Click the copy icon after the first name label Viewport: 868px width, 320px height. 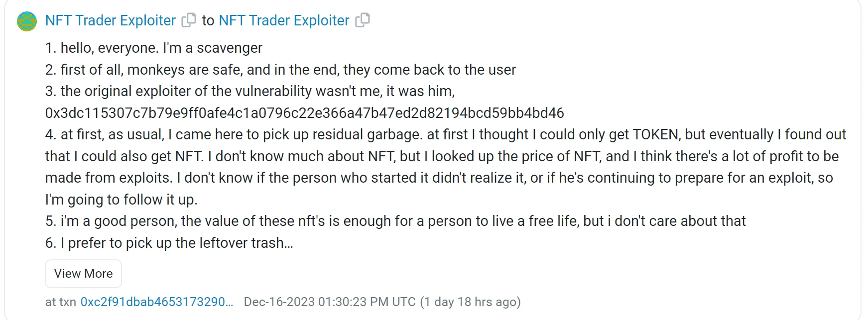click(189, 20)
